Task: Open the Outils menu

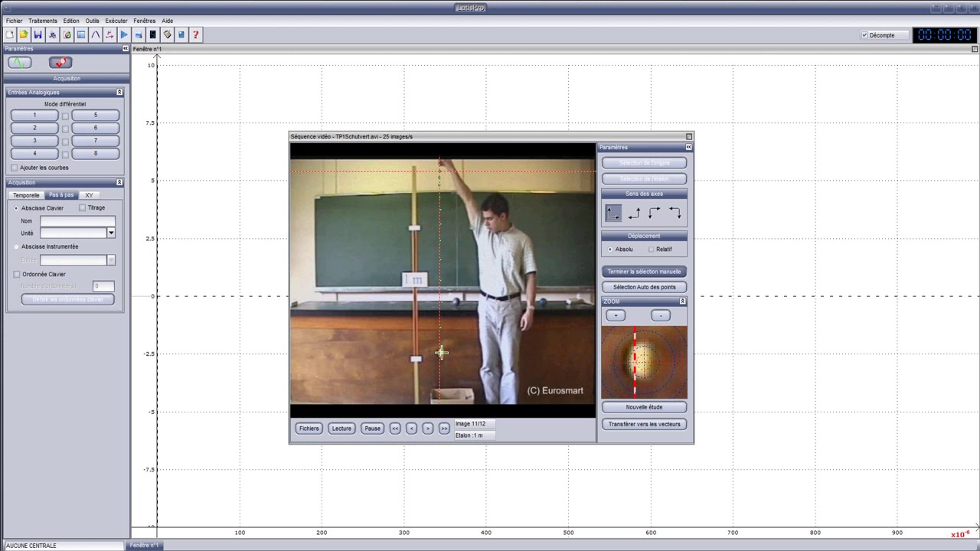Action: 92,21
